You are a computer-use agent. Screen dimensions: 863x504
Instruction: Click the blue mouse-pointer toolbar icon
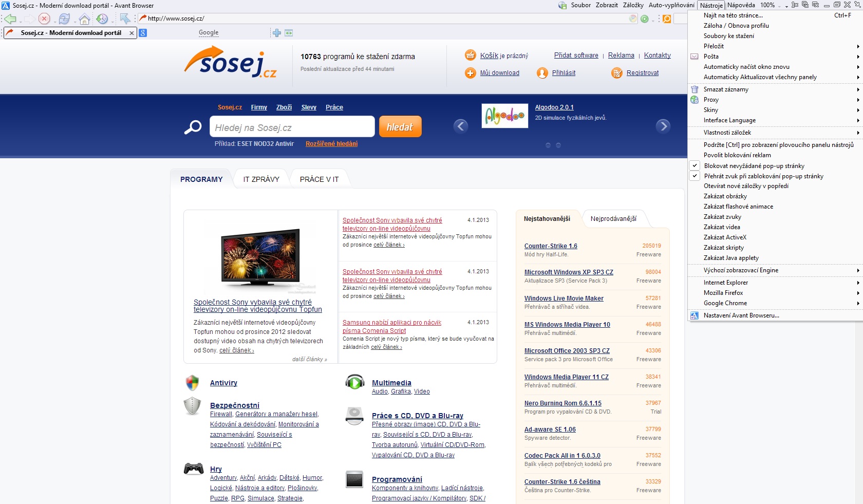coord(125,19)
